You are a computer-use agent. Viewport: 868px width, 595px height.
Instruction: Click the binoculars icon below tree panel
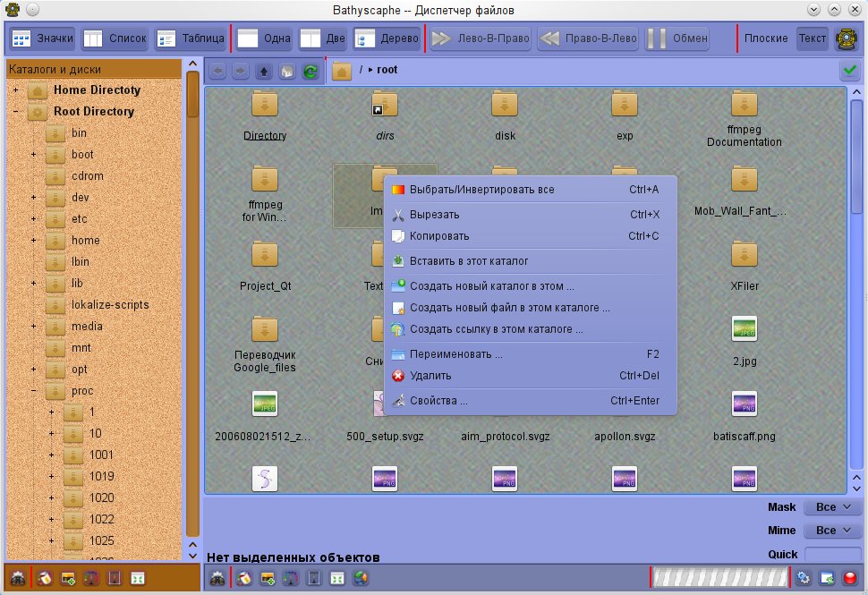tap(17, 578)
